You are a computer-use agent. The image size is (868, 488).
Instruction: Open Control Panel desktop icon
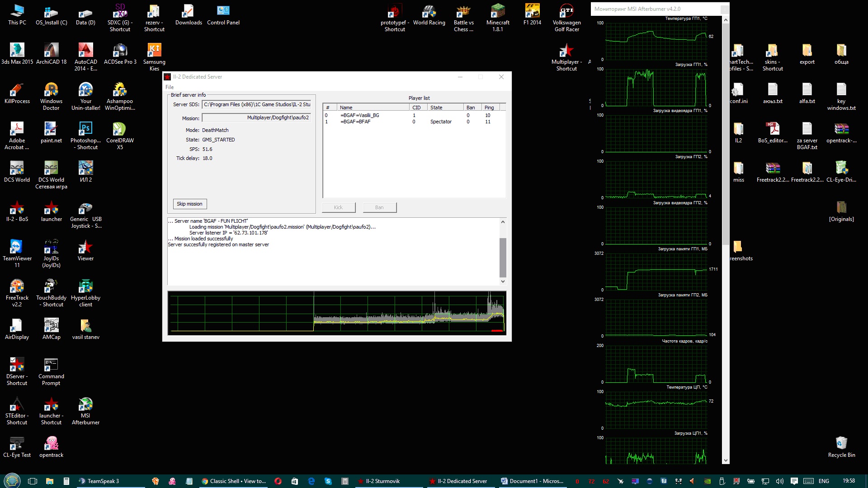pyautogui.click(x=223, y=14)
